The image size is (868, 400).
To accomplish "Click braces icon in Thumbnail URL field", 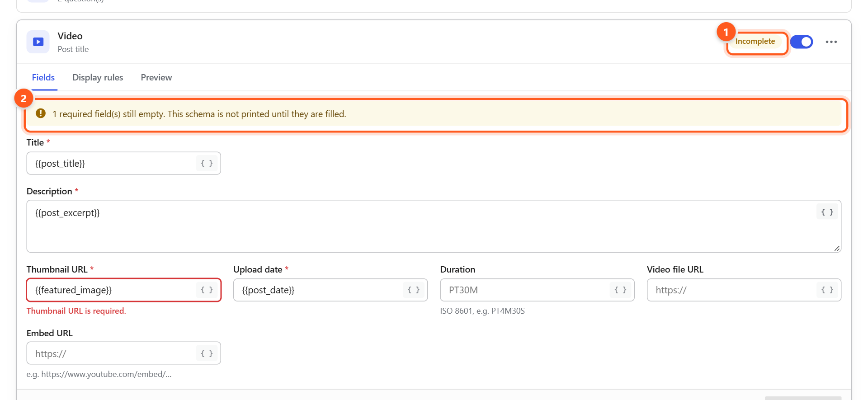I will [x=207, y=290].
